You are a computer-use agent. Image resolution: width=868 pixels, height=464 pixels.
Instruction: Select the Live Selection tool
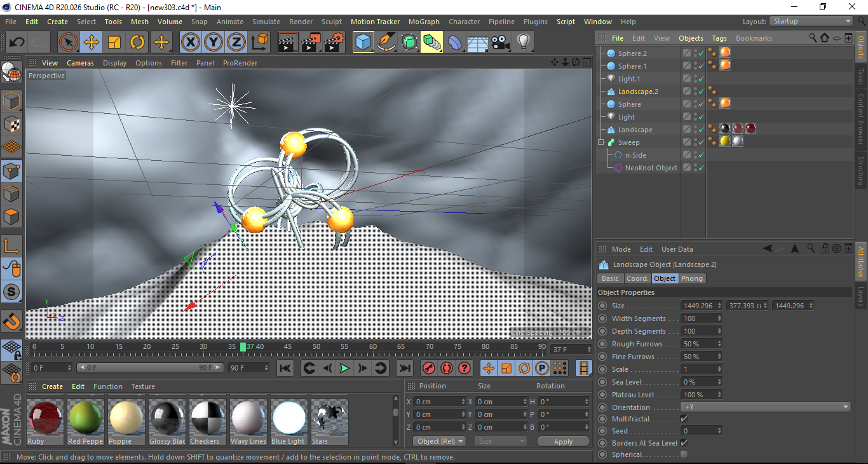(x=69, y=43)
